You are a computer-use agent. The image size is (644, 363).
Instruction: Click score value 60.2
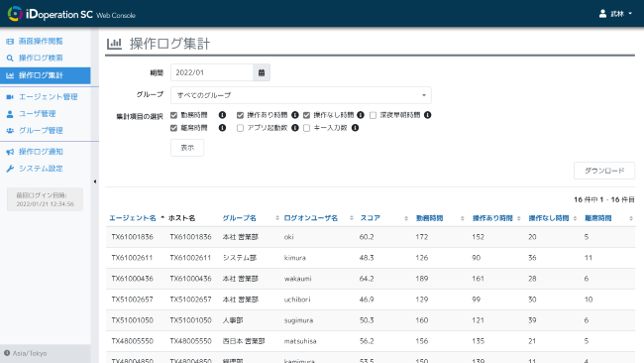tap(367, 237)
